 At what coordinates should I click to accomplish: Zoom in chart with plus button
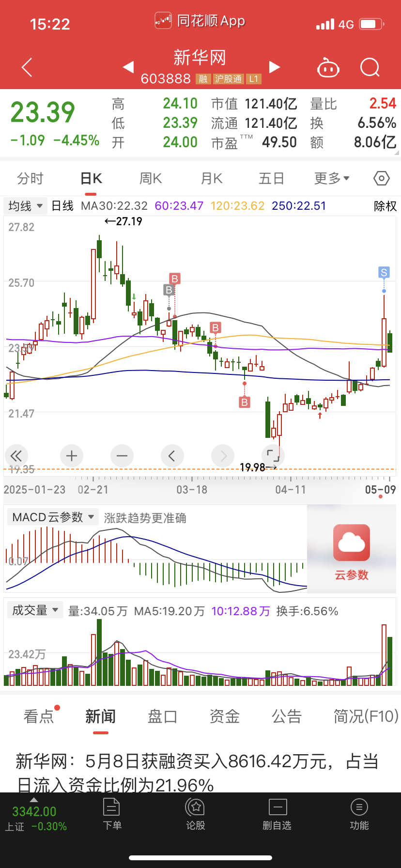72,455
